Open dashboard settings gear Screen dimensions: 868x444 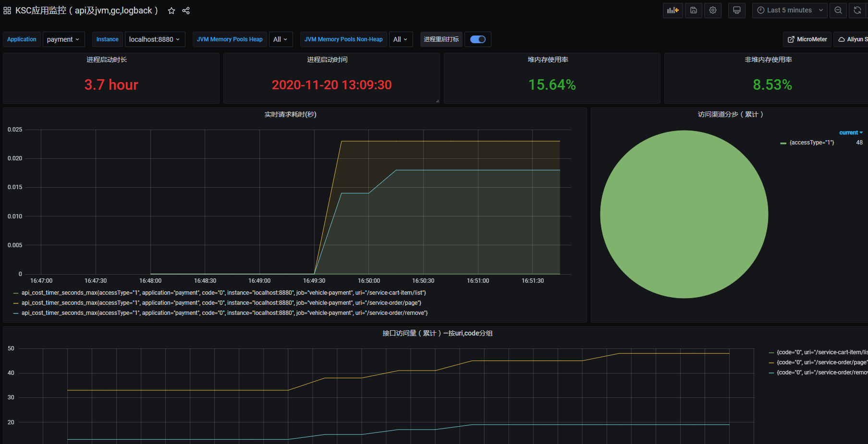(713, 10)
